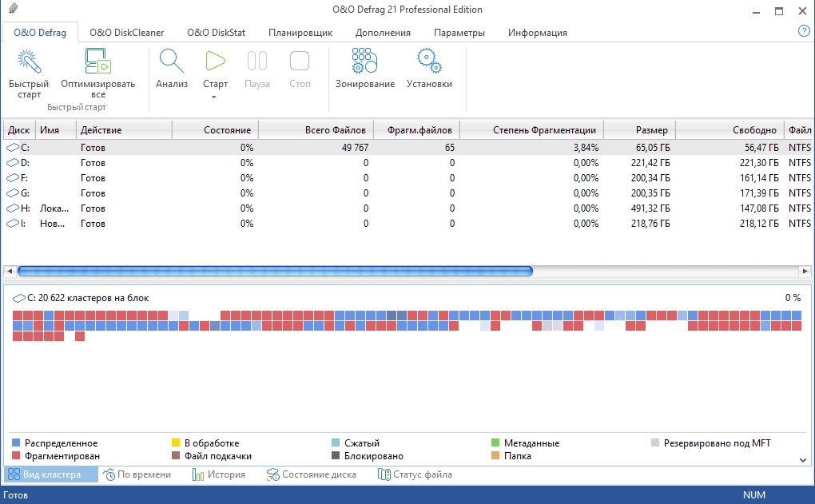Sort by Состояние column header
Viewport: 815px width, 504px height.
pos(215,130)
